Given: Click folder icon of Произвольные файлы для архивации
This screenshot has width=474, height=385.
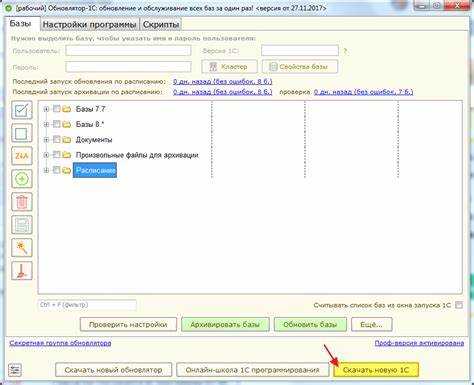Looking at the screenshot, I should coord(67,155).
